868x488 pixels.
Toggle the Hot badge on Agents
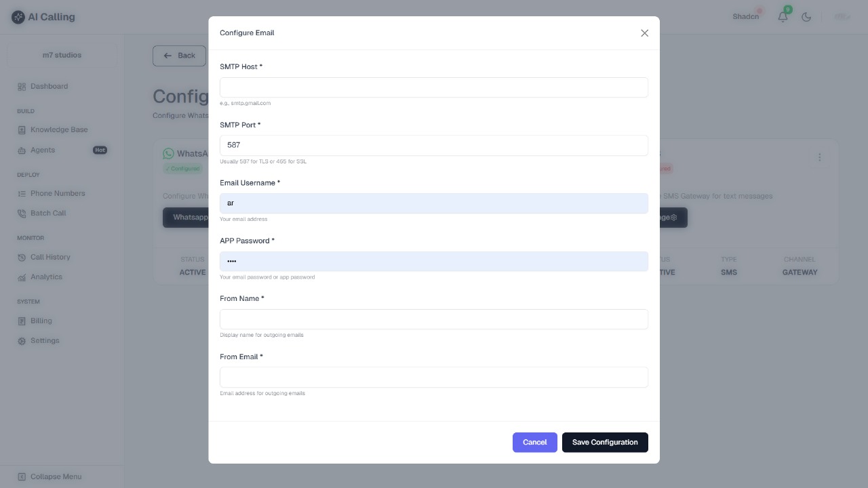click(100, 150)
